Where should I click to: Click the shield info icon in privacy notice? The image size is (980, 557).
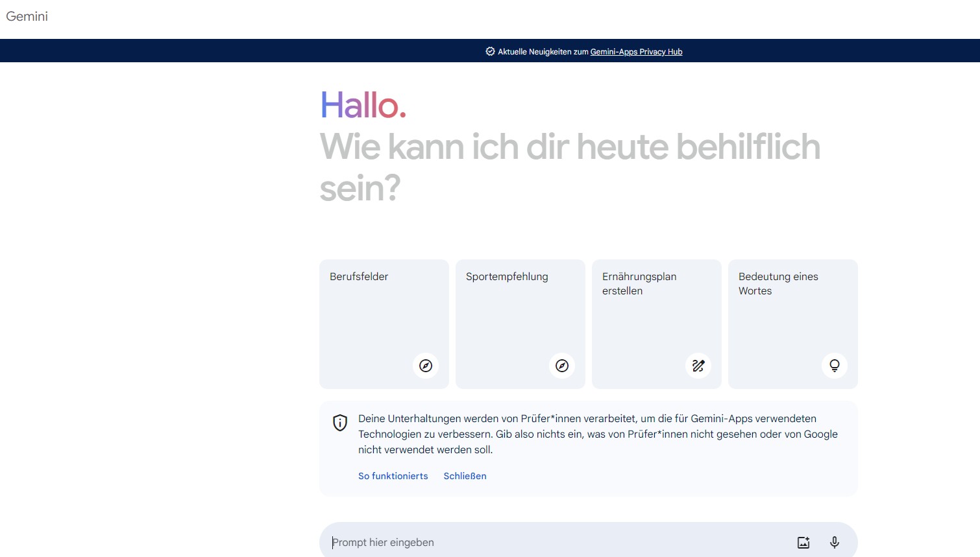(340, 423)
